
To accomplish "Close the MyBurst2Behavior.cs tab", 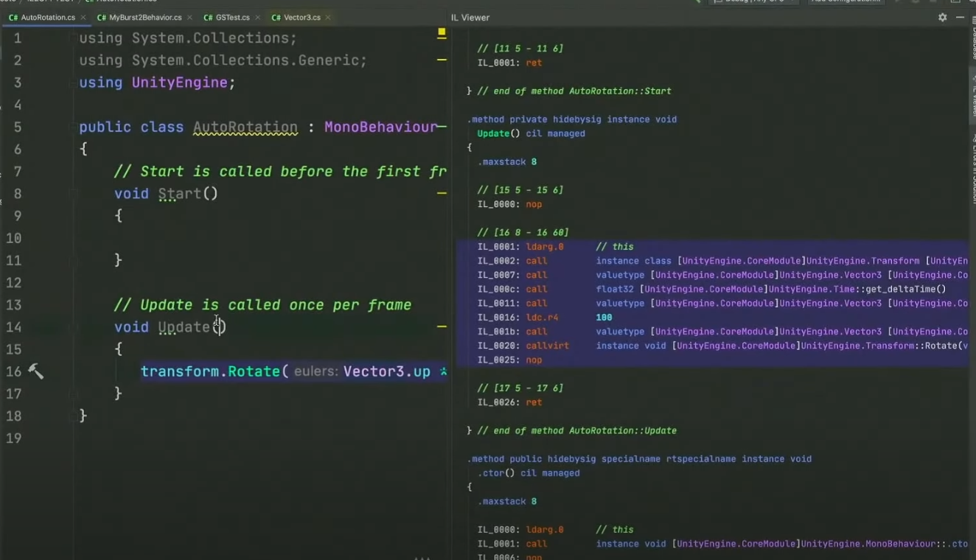I will (x=189, y=17).
